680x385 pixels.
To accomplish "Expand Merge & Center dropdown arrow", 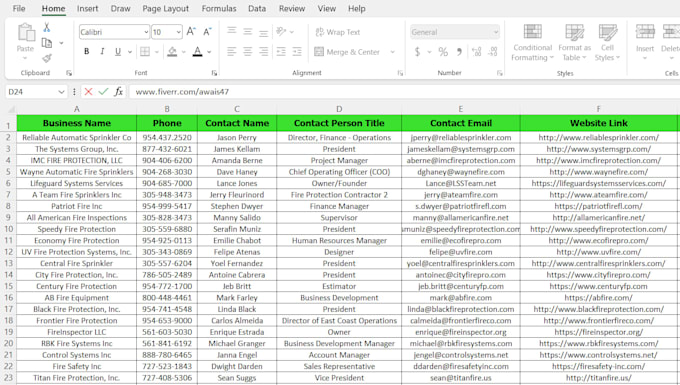I will tap(392, 52).
